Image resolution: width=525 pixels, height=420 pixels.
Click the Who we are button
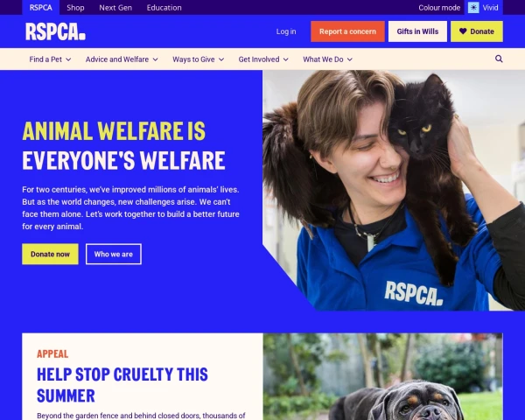point(114,255)
